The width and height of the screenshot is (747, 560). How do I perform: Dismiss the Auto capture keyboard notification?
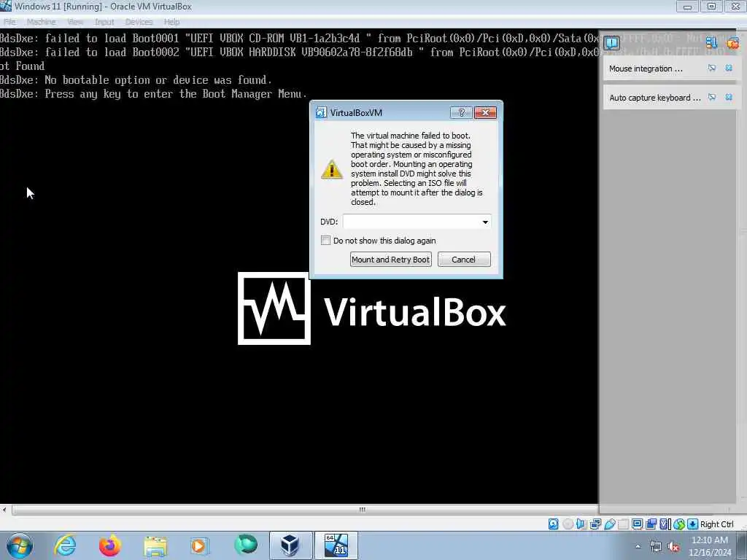pos(729,97)
